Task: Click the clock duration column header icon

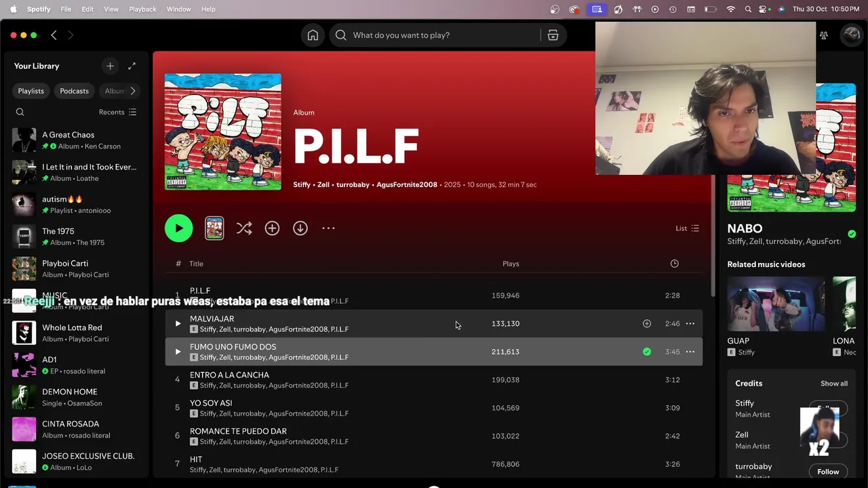Action: pyautogui.click(x=674, y=264)
